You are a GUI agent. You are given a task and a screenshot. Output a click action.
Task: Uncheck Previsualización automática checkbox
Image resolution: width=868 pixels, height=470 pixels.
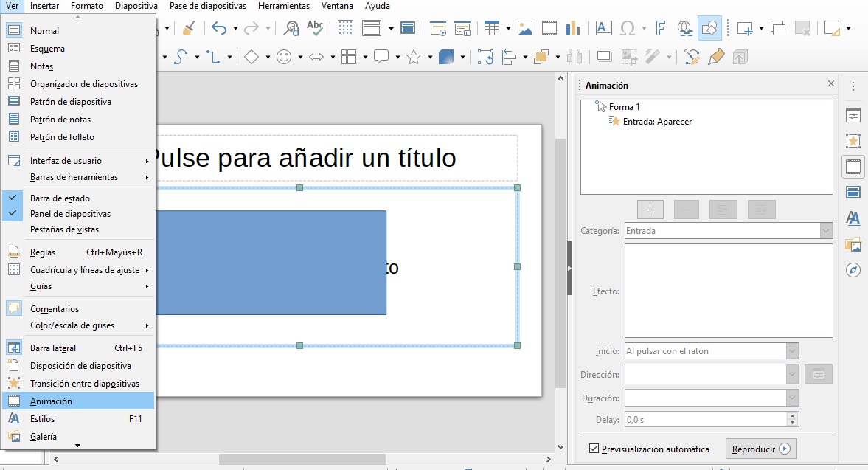pos(594,449)
